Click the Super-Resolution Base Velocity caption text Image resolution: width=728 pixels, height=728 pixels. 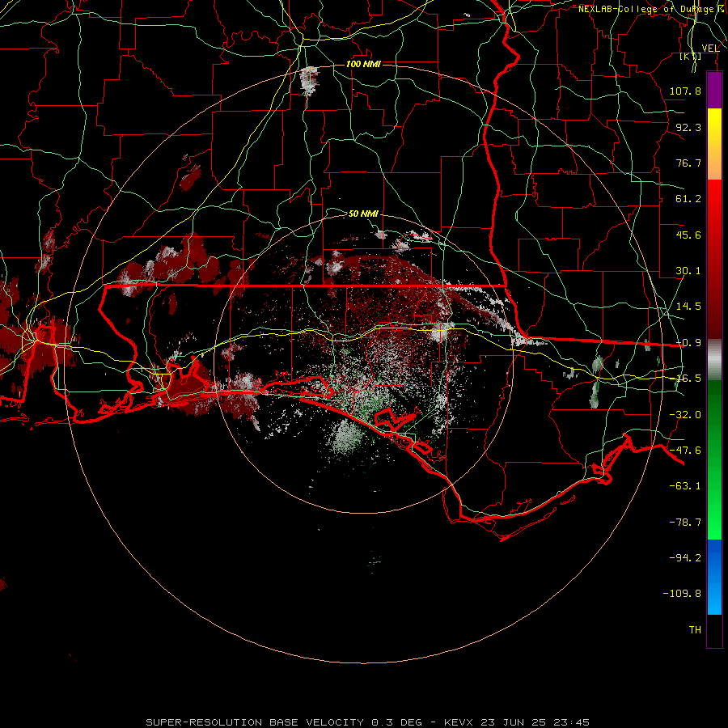pyautogui.click(x=368, y=722)
